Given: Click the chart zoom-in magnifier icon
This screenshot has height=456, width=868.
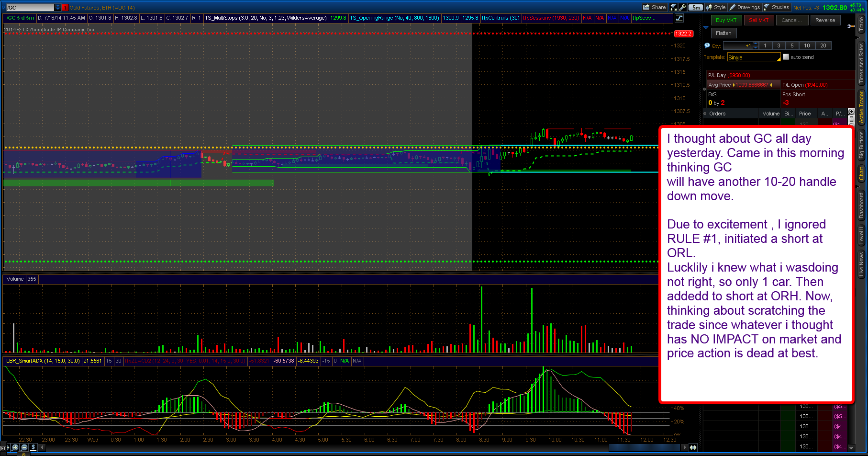Looking at the screenshot, I should pos(15,447).
